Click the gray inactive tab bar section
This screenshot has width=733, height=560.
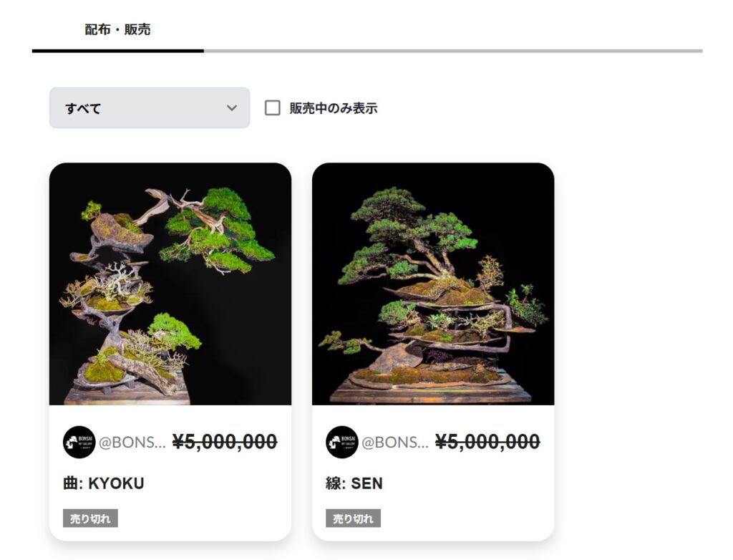[x=453, y=51]
